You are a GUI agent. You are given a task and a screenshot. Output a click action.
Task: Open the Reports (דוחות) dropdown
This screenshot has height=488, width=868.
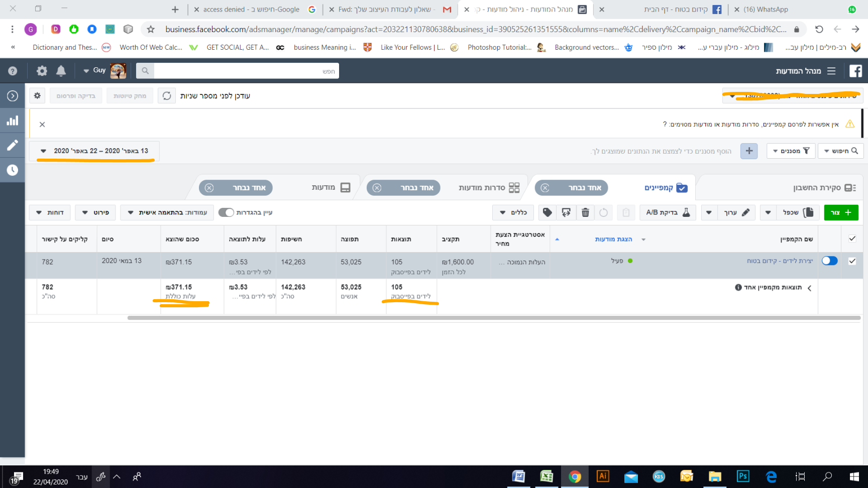(49, 212)
